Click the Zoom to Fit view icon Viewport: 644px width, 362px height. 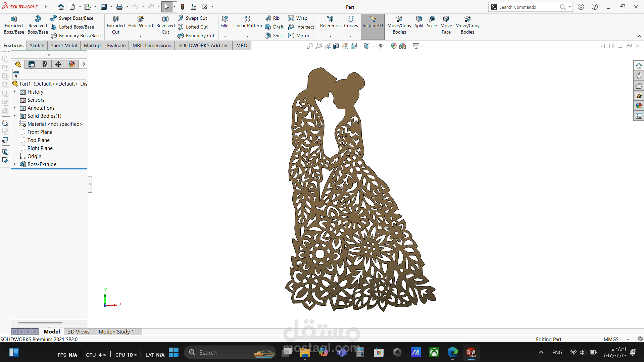click(x=310, y=46)
